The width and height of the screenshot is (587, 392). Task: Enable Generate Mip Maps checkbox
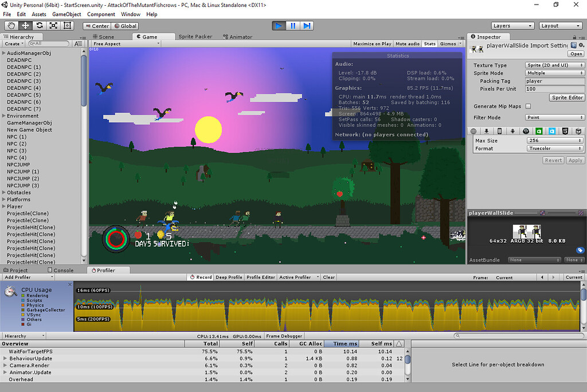[528, 106]
